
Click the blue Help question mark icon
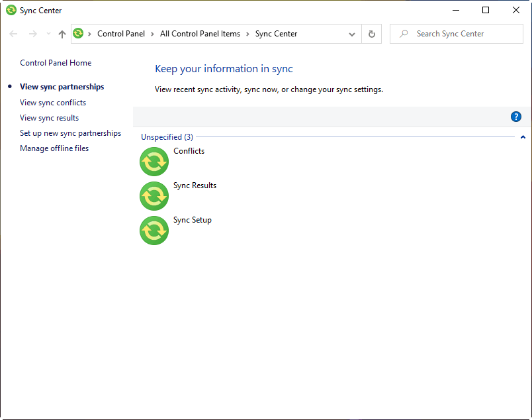[516, 117]
